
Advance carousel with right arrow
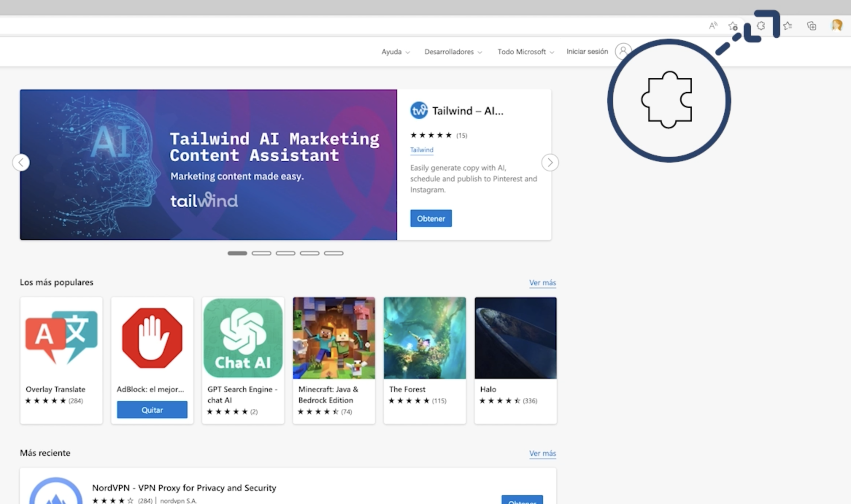[550, 162]
